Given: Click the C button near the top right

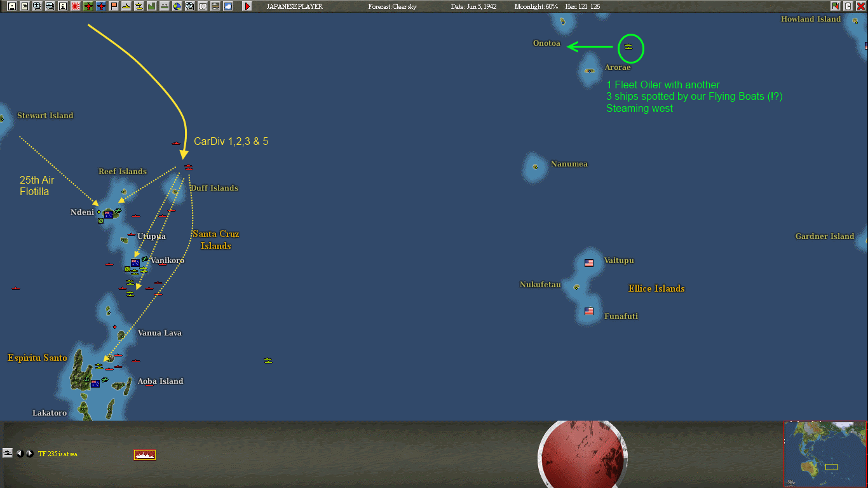Looking at the screenshot, I should point(848,6).
